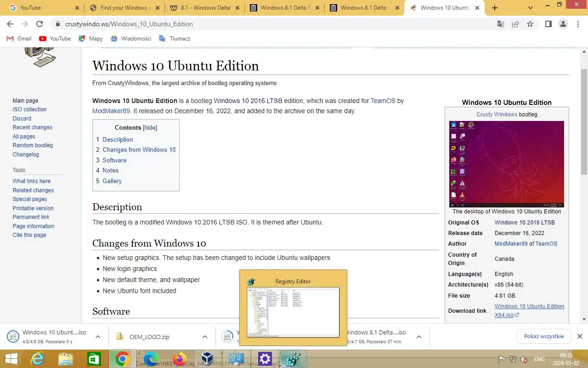Jump to Changes from Windows 10 in contents
The width and height of the screenshot is (588, 368).
click(x=139, y=150)
